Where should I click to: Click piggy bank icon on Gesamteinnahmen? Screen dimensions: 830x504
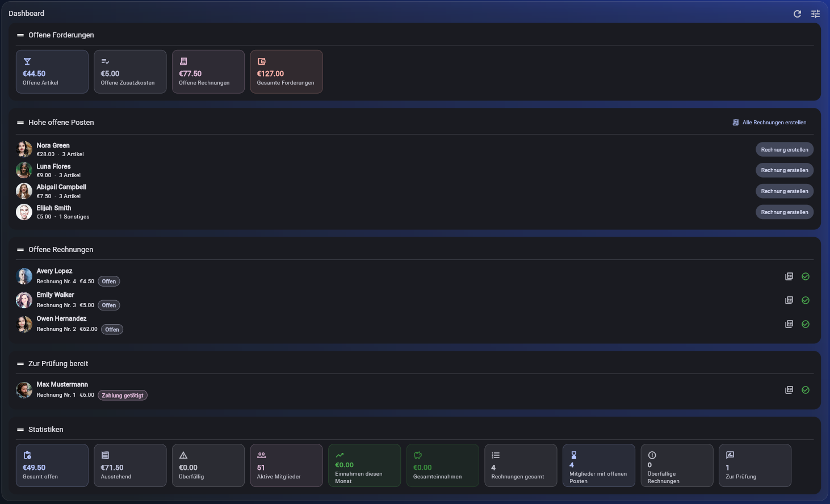pyautogui.click(x=418, y=455)
